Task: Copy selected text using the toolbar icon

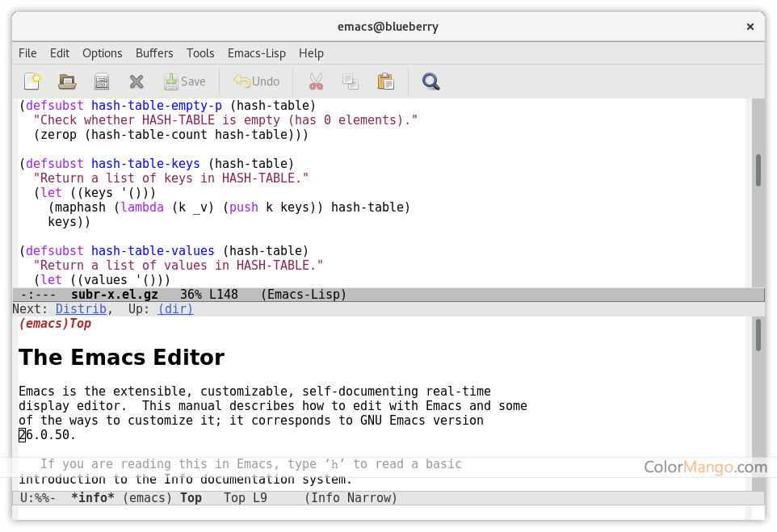Action: 351,82
